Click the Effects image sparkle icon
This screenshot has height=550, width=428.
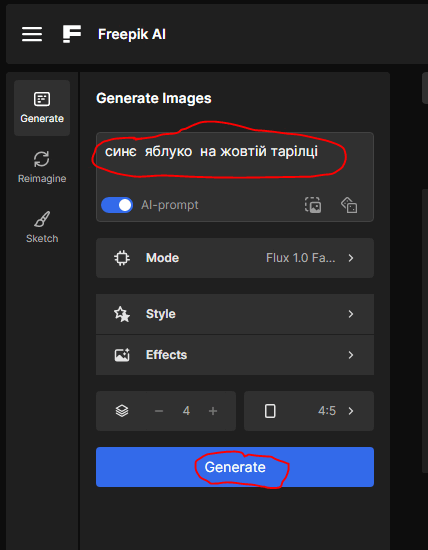[122, 355]
